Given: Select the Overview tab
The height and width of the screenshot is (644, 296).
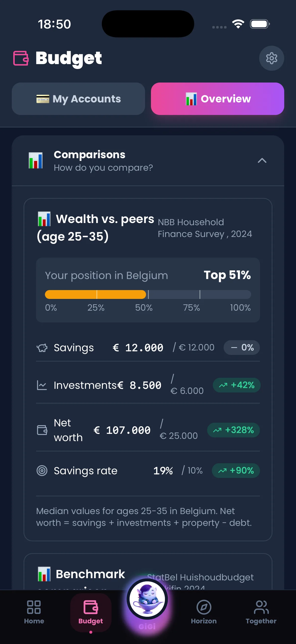Looking at the screenshot, I should (217, 99).
